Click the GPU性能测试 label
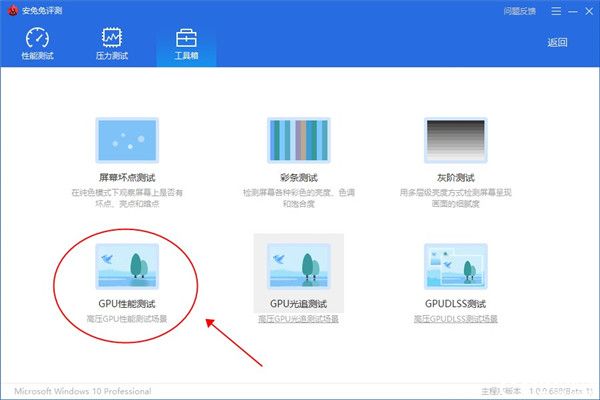The height and width of the screenshot is (400, 600). [127, 304]
